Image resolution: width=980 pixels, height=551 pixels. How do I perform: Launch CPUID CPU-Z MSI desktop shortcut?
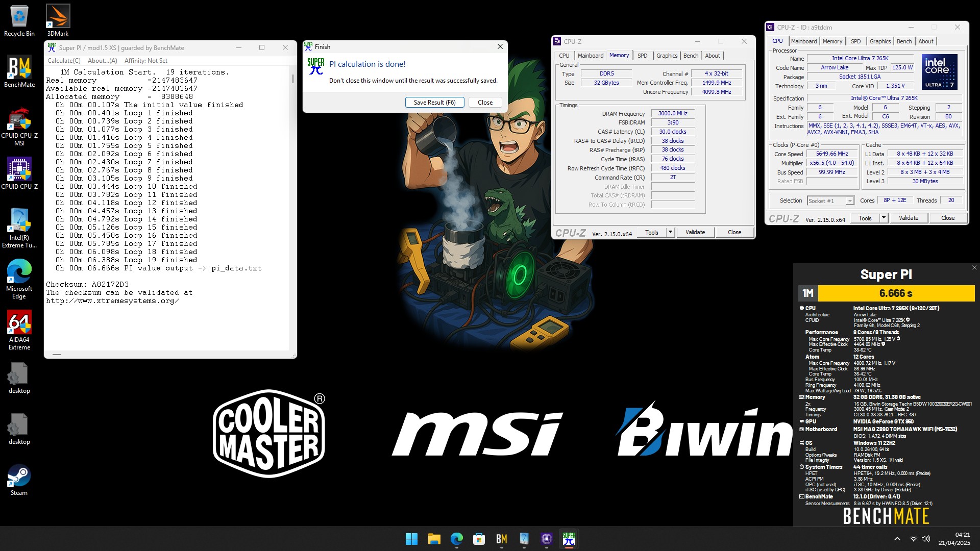[19, 127]
